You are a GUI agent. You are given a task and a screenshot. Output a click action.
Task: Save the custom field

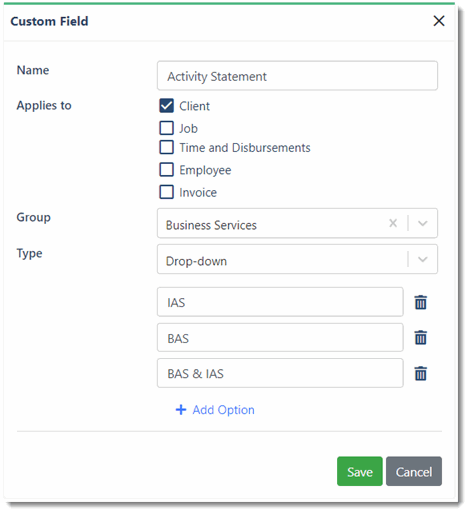pyautogui.click(x=360, y=471)
